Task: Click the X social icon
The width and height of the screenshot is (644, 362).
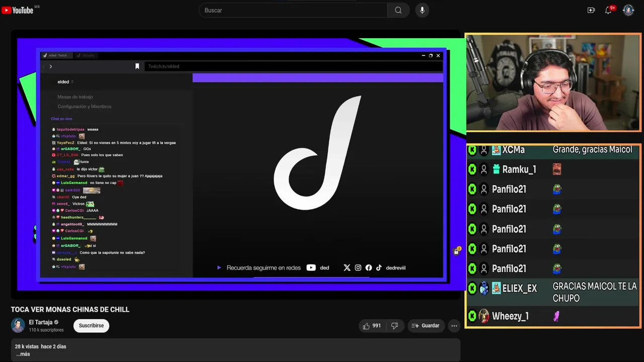Action: click(347, 268)
